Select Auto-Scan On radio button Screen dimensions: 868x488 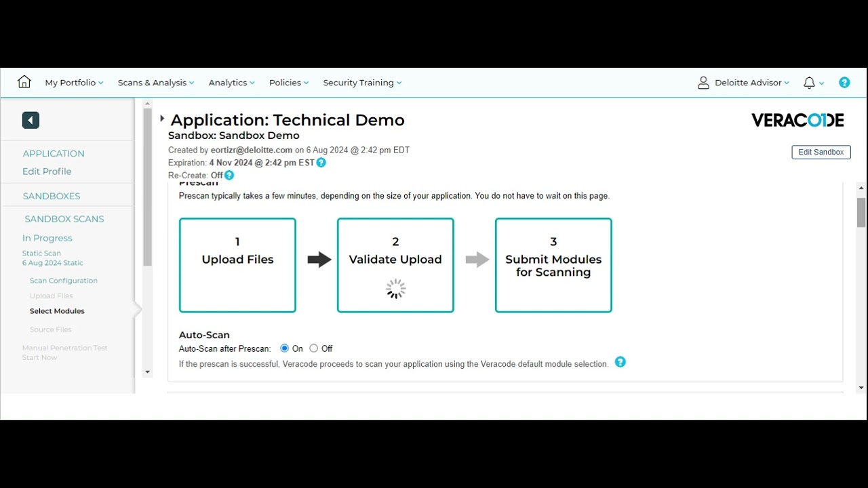coord(285,348)
